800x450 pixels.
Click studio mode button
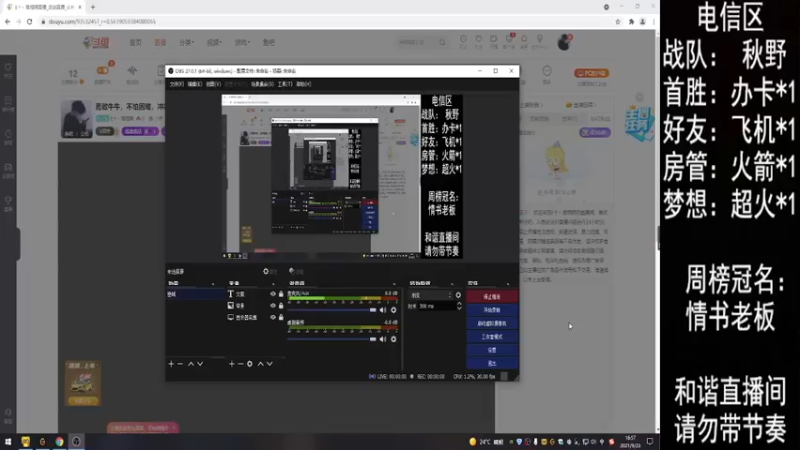pyautogui.click(x=492, y=337)
